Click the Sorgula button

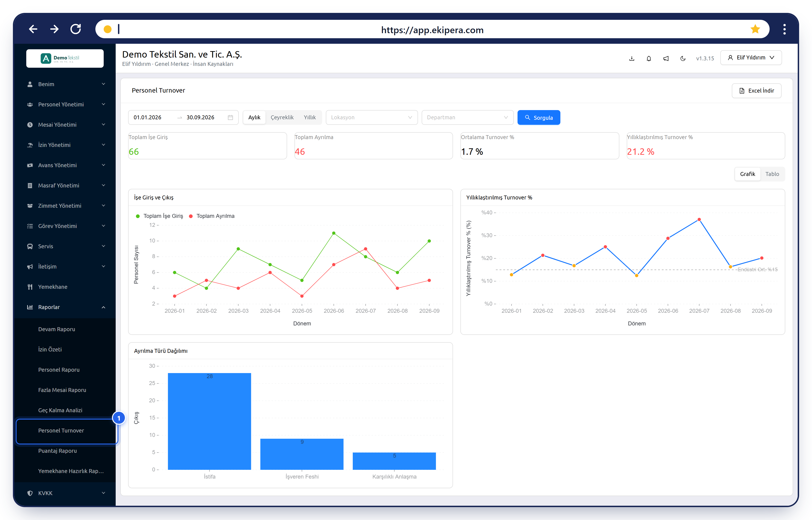539,117
